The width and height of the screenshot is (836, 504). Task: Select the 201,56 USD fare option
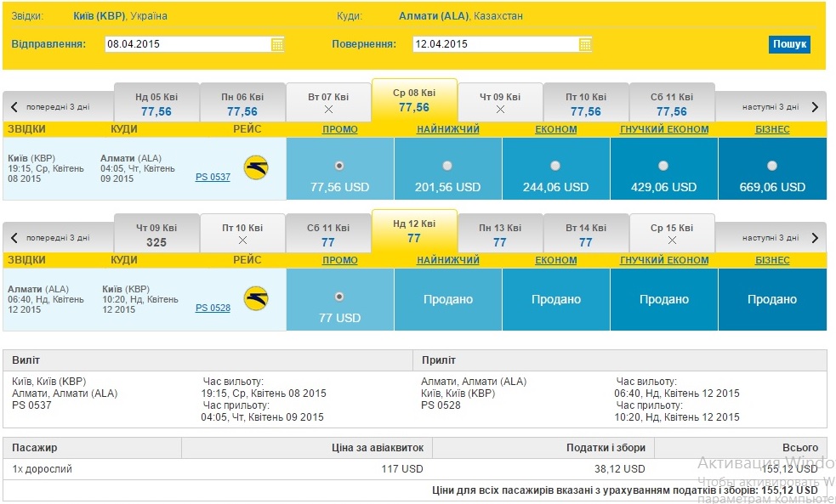point(447,166)
